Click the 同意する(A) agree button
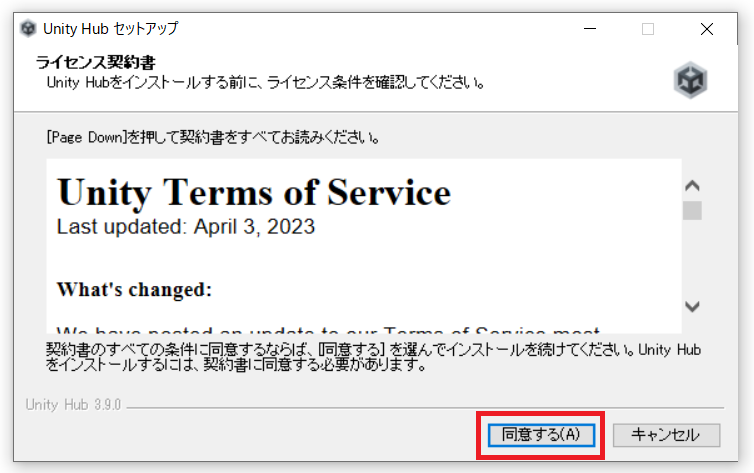The height and width of the screenshot is (473, 754). click(541, 435)
